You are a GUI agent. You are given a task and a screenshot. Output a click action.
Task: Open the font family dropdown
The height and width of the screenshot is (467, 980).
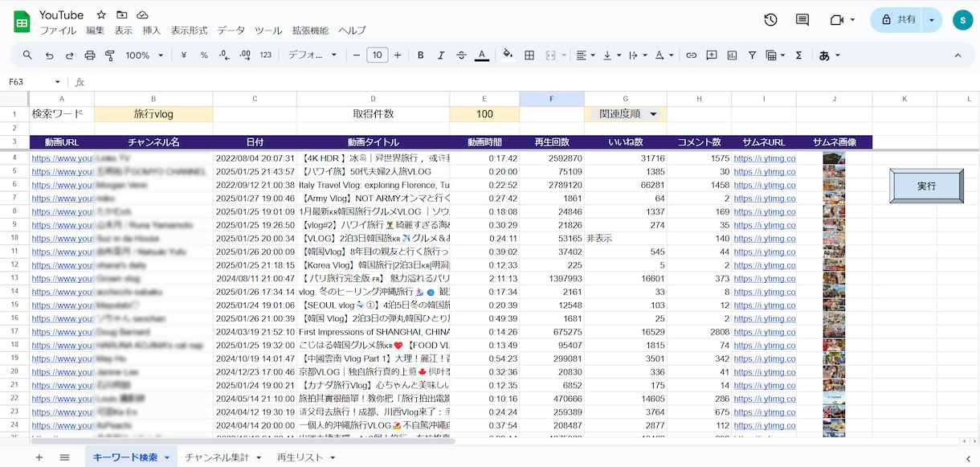pyautogui.click(x=313, y=55)
